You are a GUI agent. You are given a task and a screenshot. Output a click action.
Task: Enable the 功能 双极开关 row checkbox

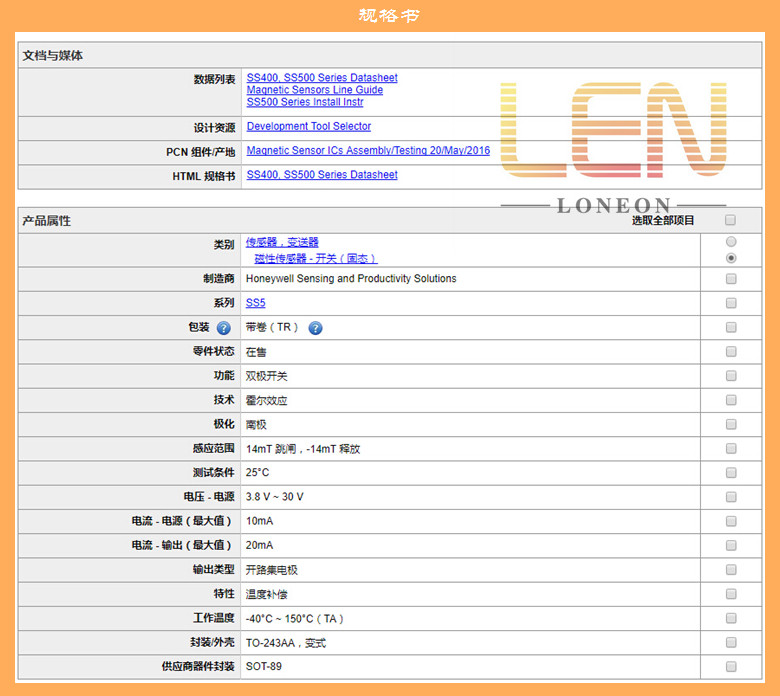click(x=731, y=376)
